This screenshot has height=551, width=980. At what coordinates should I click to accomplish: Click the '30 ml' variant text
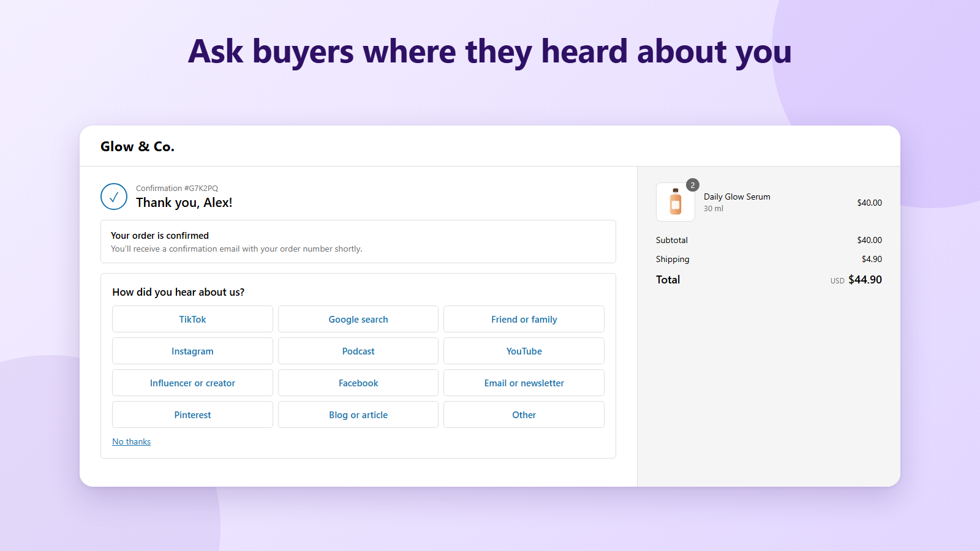pos(714,209)
